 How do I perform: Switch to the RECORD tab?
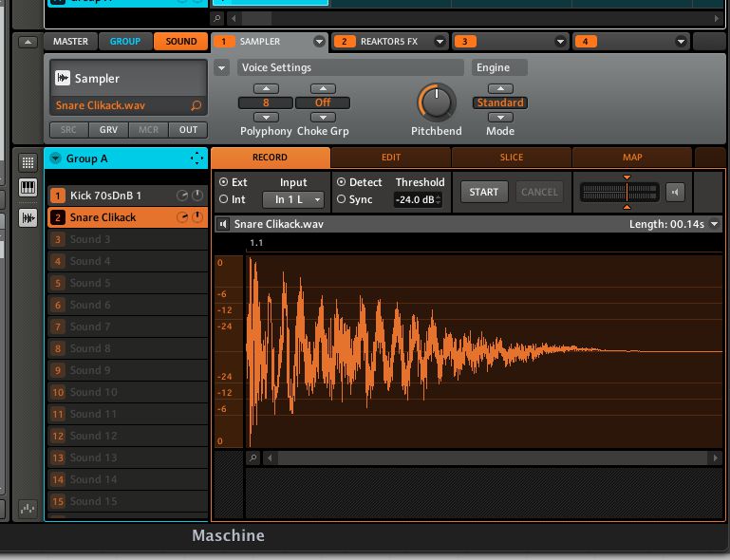[x=270, y=158]
